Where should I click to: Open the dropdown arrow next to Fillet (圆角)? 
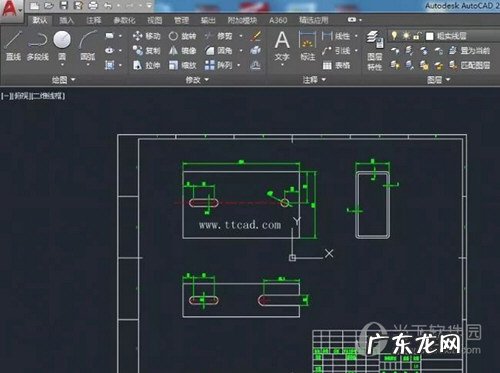[x=241, y=51]
